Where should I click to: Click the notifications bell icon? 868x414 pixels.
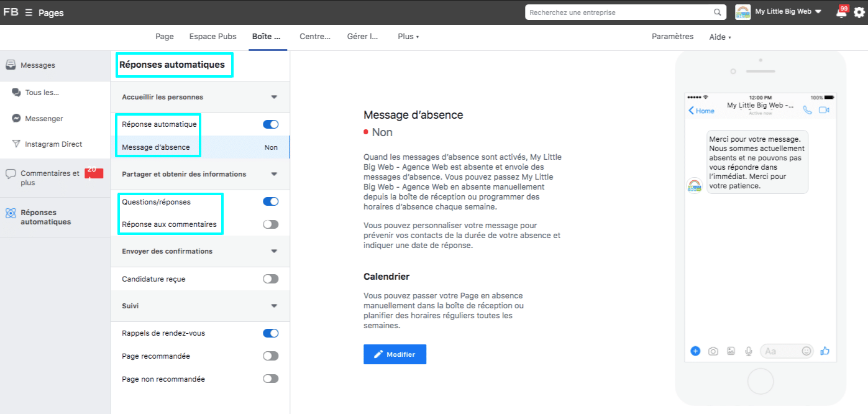841,13
